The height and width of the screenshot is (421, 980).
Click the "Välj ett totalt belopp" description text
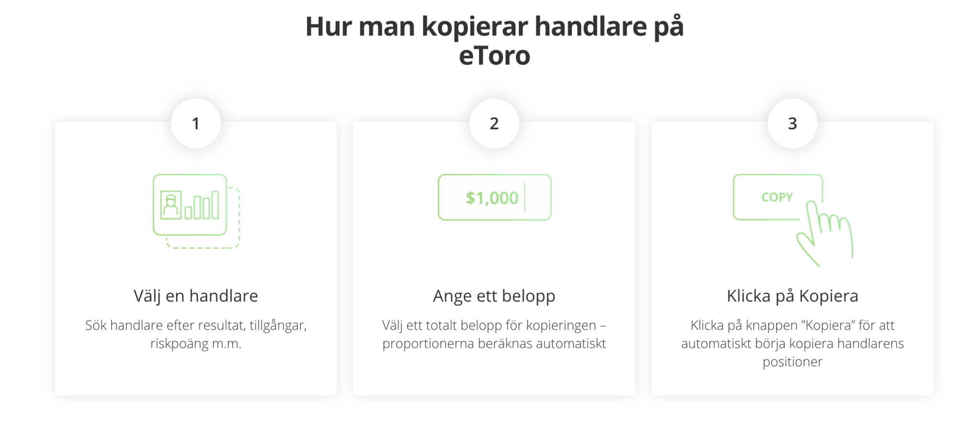pos(494,334)
